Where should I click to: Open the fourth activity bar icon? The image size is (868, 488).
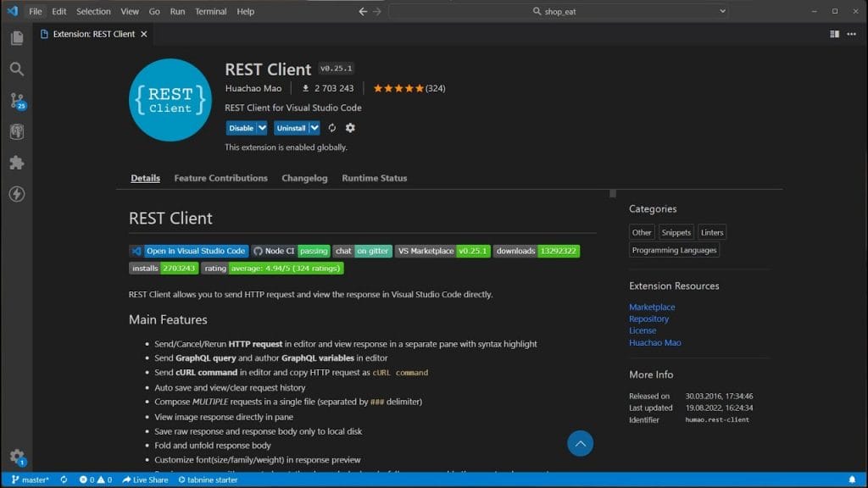(17, 131)
